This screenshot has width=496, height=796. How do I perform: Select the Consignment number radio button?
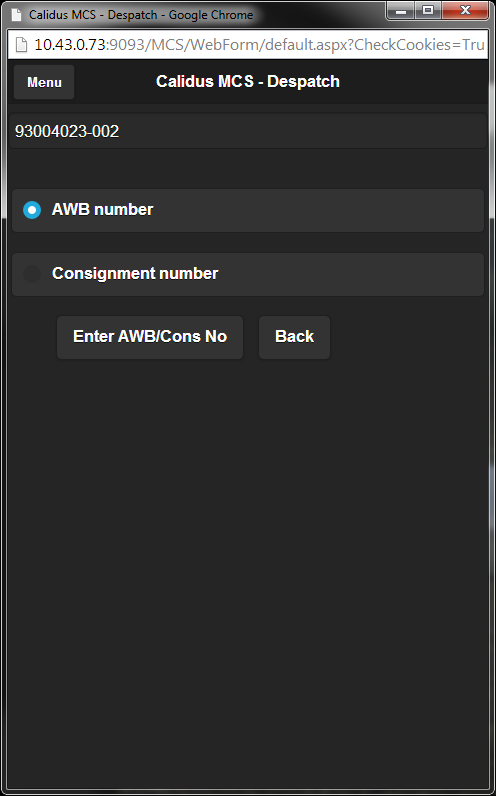point(32,274)
